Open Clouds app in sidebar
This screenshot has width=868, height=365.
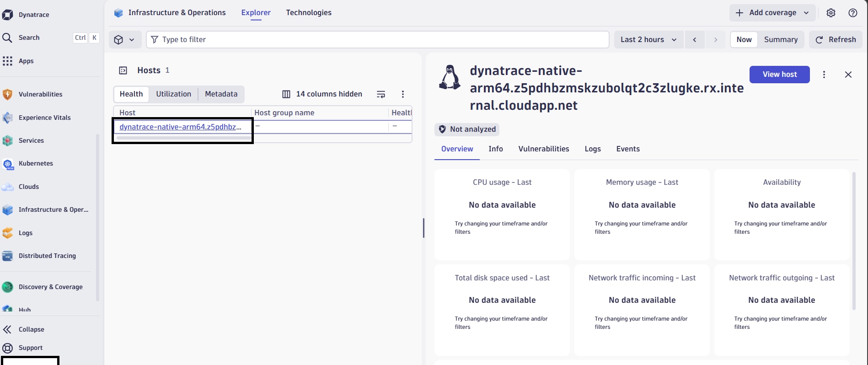(28, 187)
